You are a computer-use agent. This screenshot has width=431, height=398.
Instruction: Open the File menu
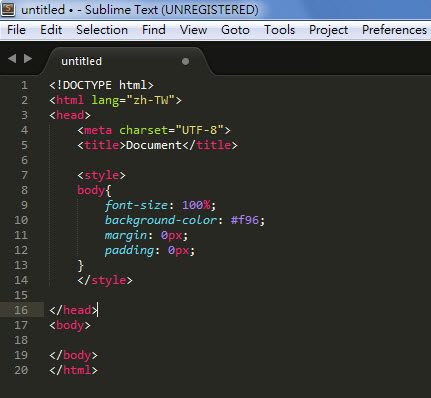16,30
